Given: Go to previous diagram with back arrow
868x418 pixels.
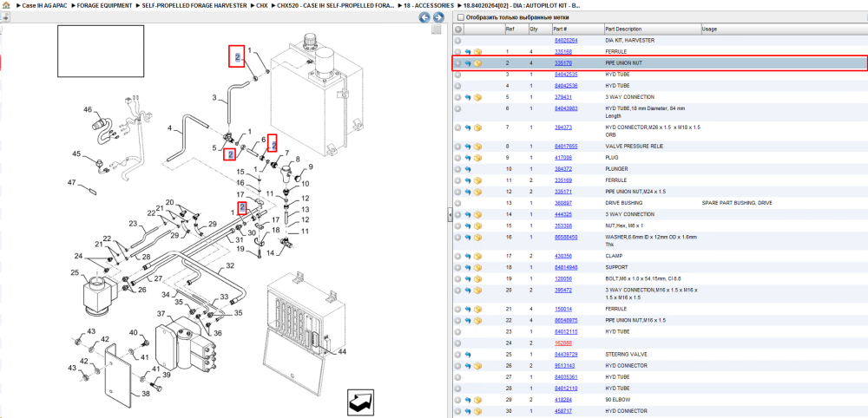Looking at the screenshot, I should pos(424,17).
